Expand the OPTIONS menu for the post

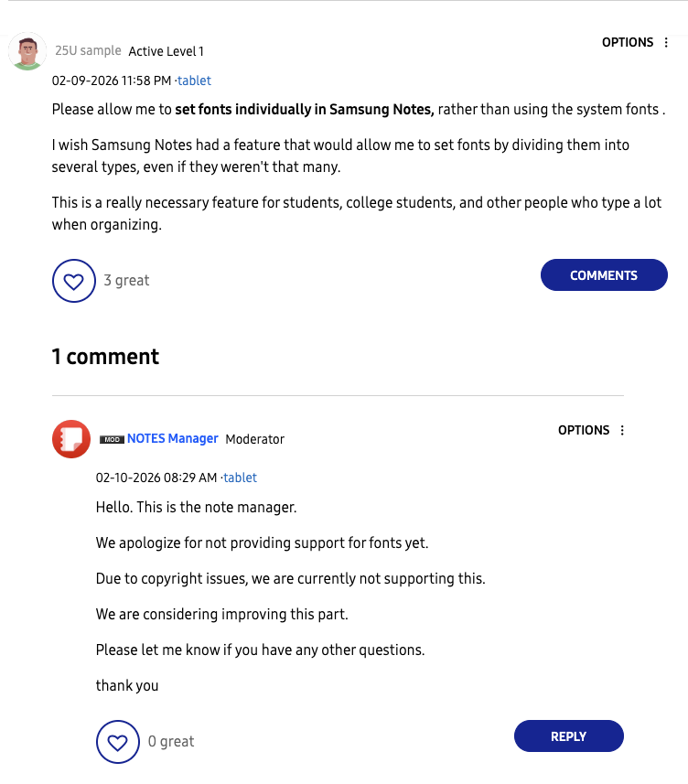(628, 42)
